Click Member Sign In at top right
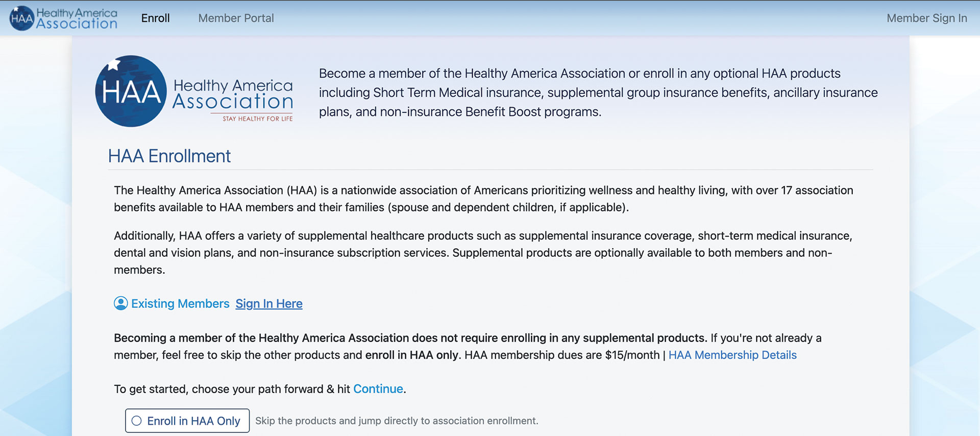This screenshot has width=980, height=436. [x=926, y=18]
